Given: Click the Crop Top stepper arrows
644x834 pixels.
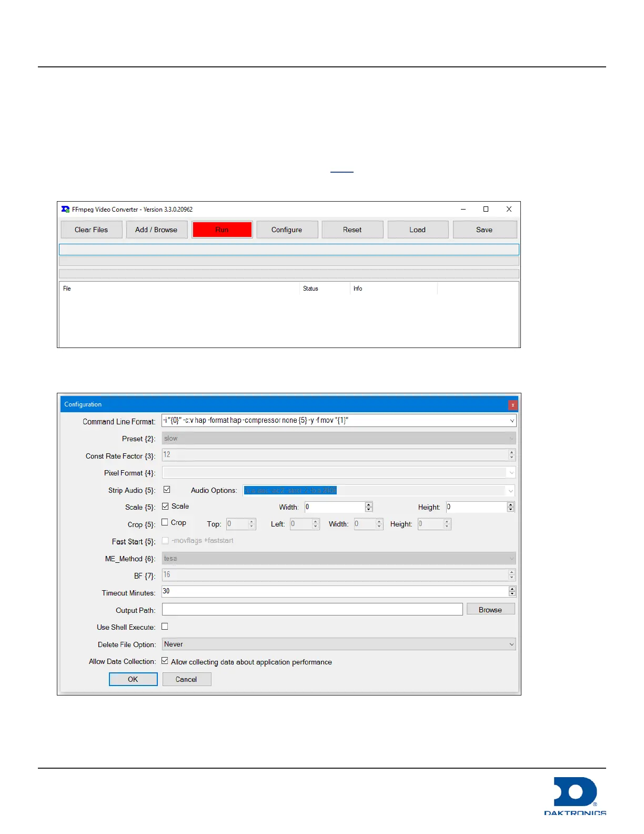Looking at the screenshot, I should point(252,524).
